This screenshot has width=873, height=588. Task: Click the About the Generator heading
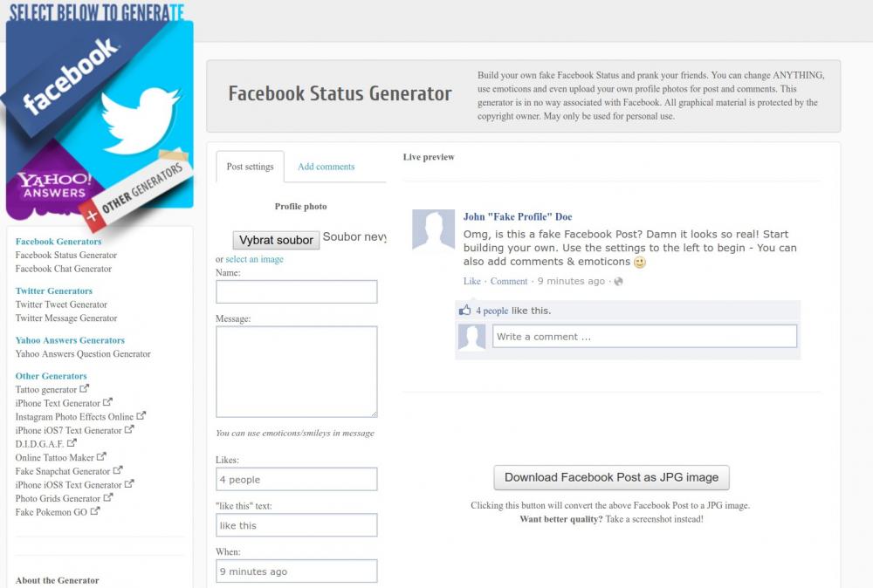point(58,580)
